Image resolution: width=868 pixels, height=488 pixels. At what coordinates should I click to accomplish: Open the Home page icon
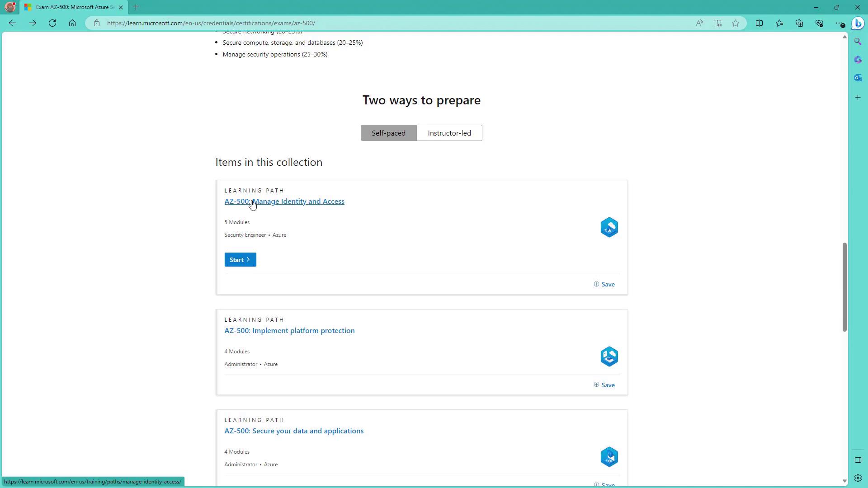click(x=72, y=23)
